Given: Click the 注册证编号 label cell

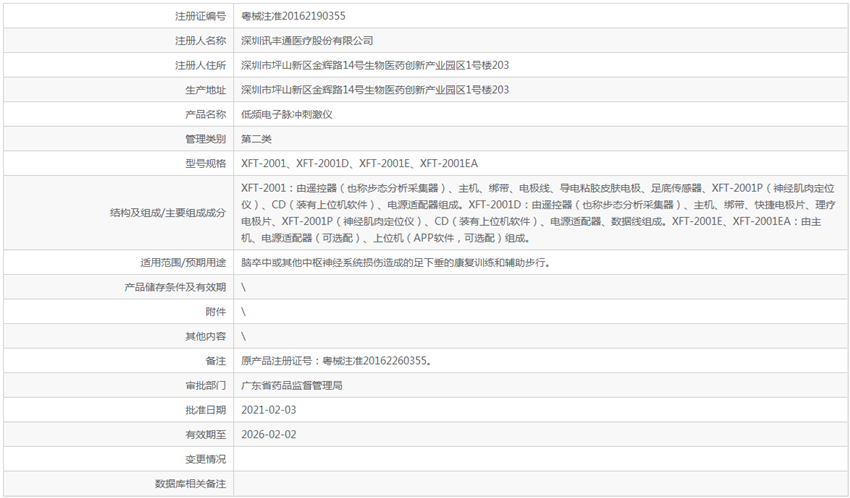Looking at the screenshot, I should click(119, 16).
